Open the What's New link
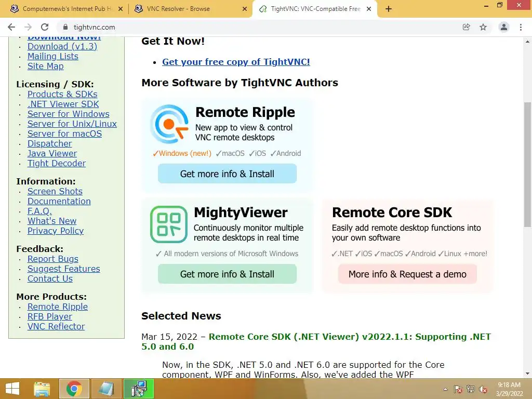The height and width of the screenshot is (399, 532). [52, 221]
